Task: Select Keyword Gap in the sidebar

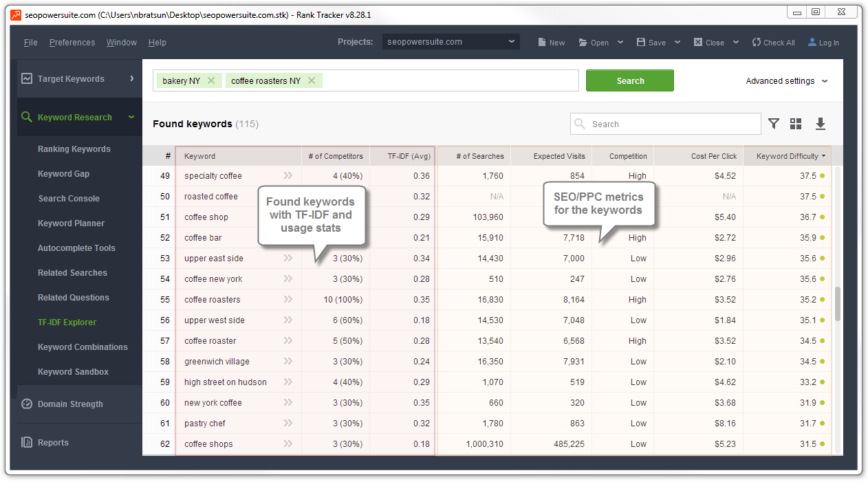Action: [x=64, y=174]
